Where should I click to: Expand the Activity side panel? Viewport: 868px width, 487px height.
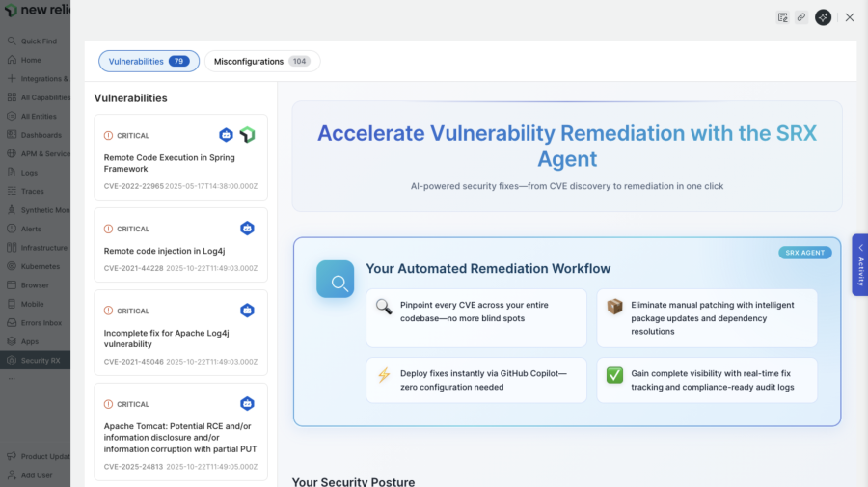(860, 265)
